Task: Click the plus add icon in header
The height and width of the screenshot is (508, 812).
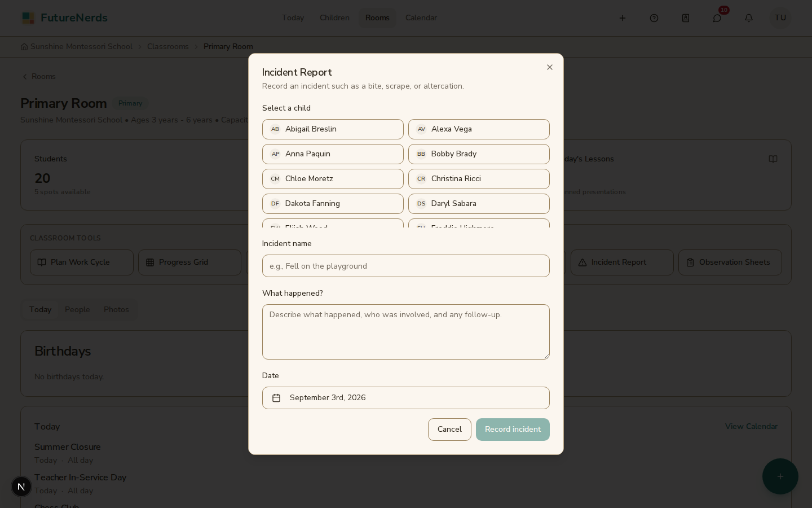Action: click(623, 18)
